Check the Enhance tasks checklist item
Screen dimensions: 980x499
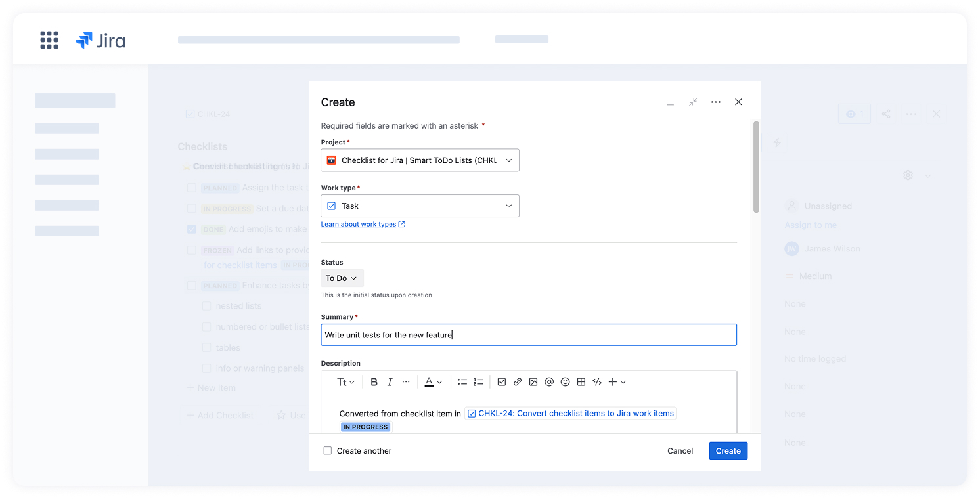coord(192,286)
